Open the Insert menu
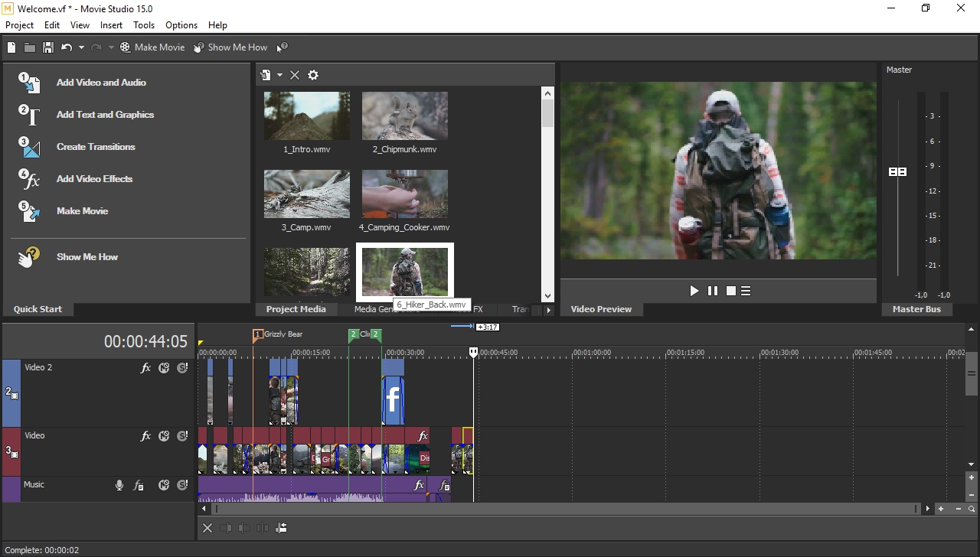The height and width of the screenshot is (557, 980). pos(111,25)
